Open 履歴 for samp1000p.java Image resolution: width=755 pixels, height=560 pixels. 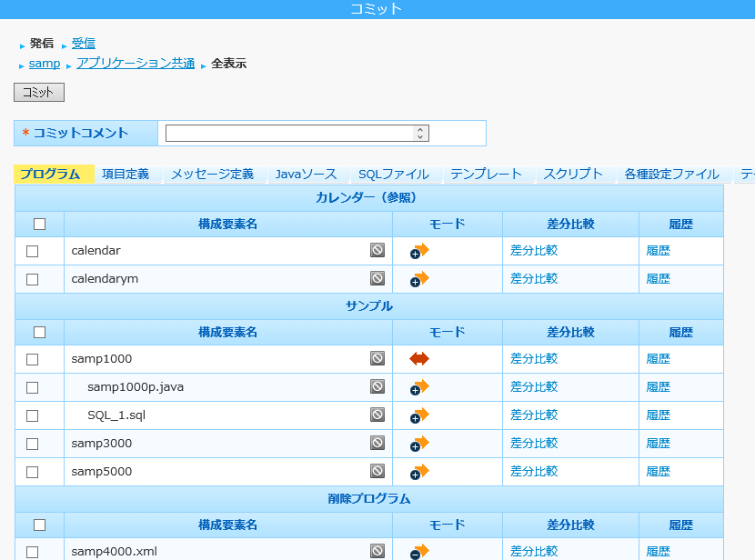click(x=659, y=386)
